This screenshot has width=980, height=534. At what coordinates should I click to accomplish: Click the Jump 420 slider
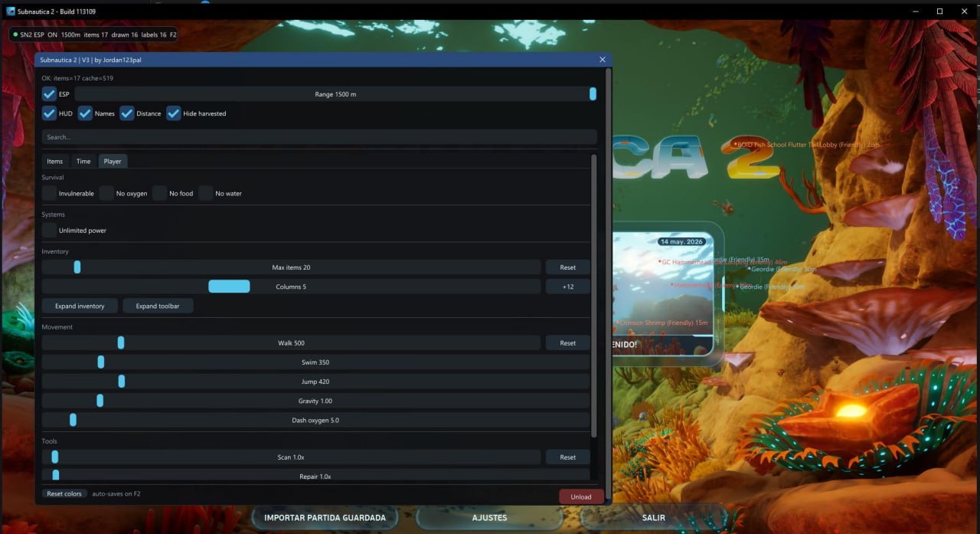(x=315, y=382)
